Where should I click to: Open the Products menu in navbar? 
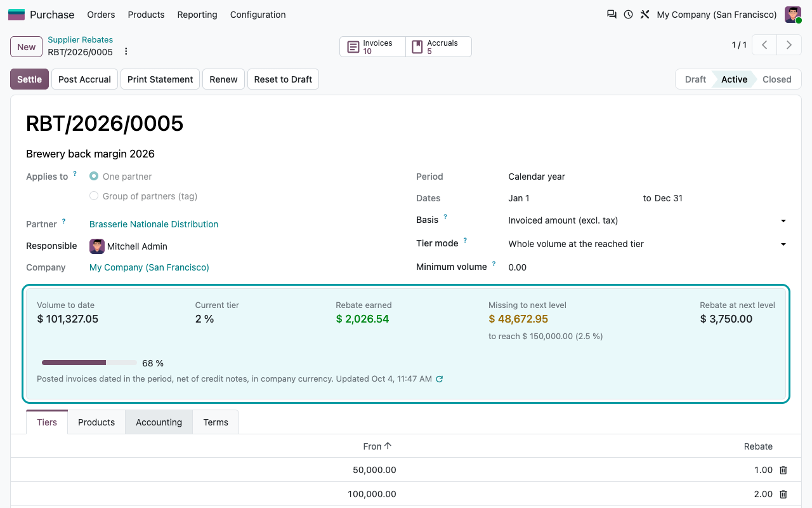(146, 15)
